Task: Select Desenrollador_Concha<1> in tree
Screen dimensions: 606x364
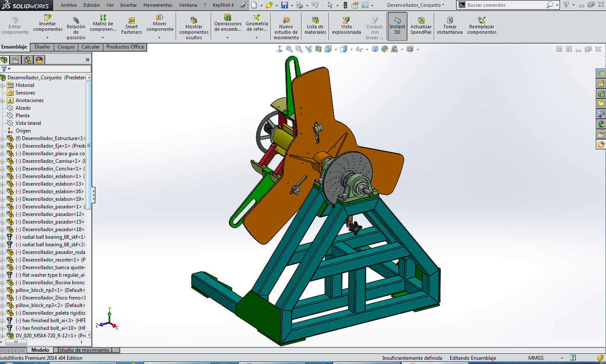Action: 50,169
